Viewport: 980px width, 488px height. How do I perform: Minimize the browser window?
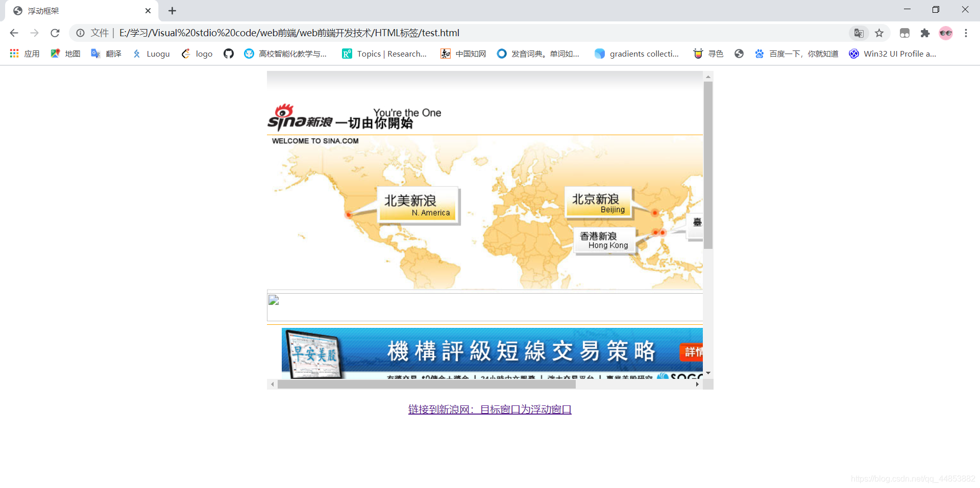pos(907,10)
